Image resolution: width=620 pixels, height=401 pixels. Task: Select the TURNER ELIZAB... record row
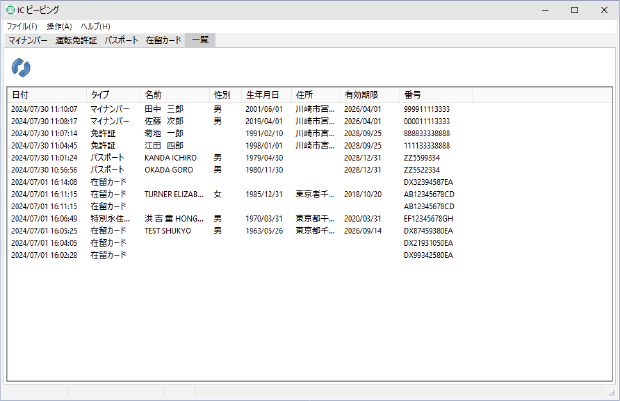pos(173,194)
